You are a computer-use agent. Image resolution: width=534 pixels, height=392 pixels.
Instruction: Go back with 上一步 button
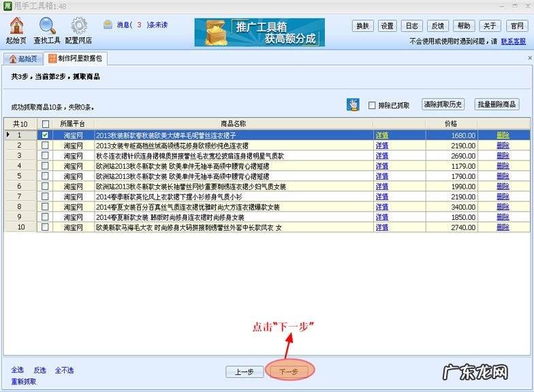(x=245, y=372)
